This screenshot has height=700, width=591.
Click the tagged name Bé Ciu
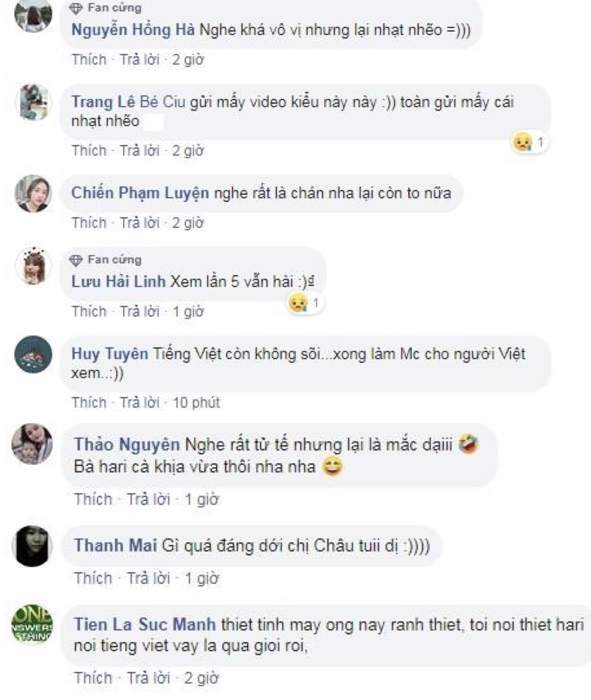(162, 102)
